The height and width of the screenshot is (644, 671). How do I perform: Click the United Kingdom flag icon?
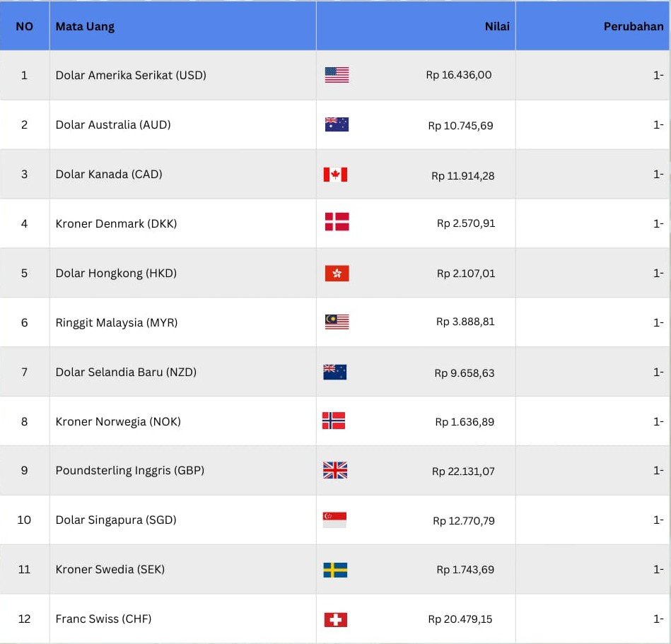click(335, 471)
